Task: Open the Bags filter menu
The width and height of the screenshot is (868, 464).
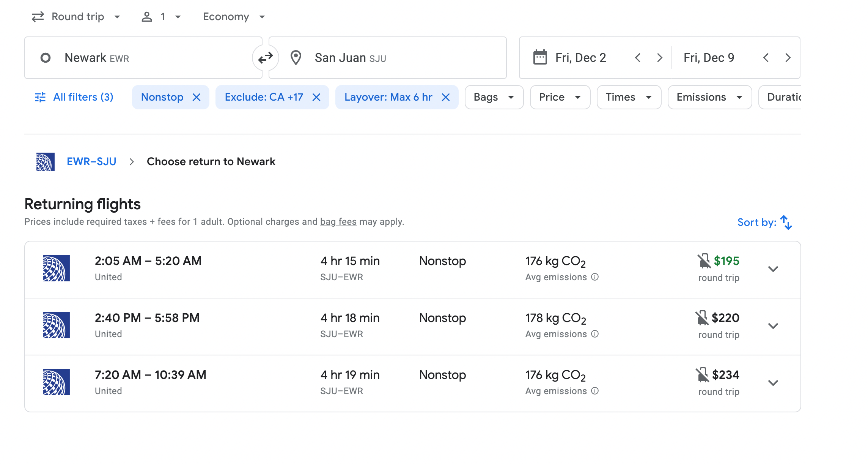Action: [x=494, y=97]
